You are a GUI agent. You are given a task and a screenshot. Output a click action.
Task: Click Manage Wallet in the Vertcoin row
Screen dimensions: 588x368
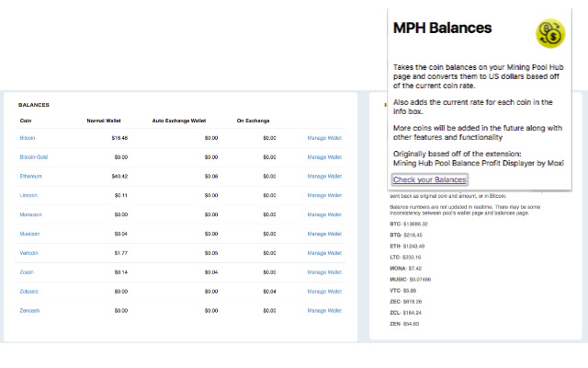[324, 253]
